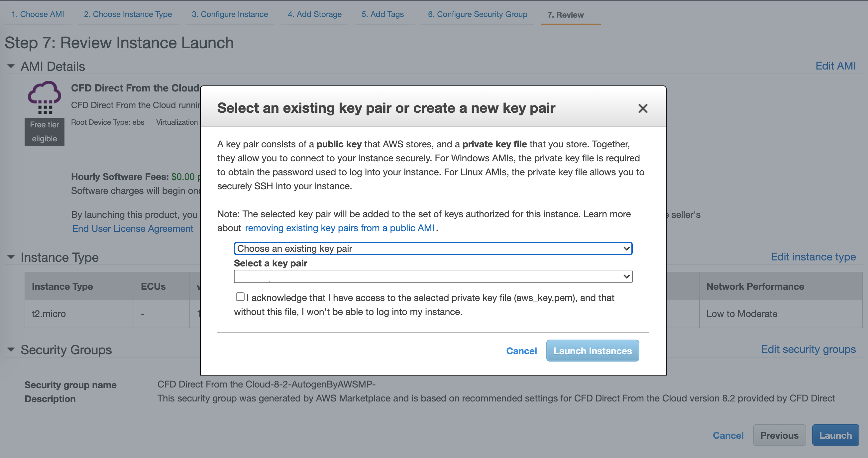The image size is (868, 458).
Task: Open the 'Select a key pair' dropdown
Action: tap(432, 276)
